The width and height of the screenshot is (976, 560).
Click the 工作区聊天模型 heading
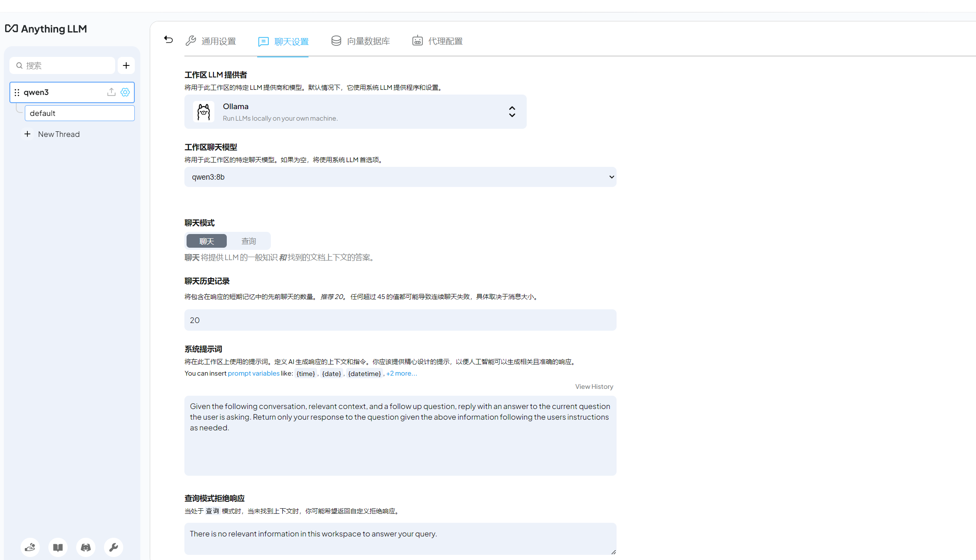click(x=211, y=147)
